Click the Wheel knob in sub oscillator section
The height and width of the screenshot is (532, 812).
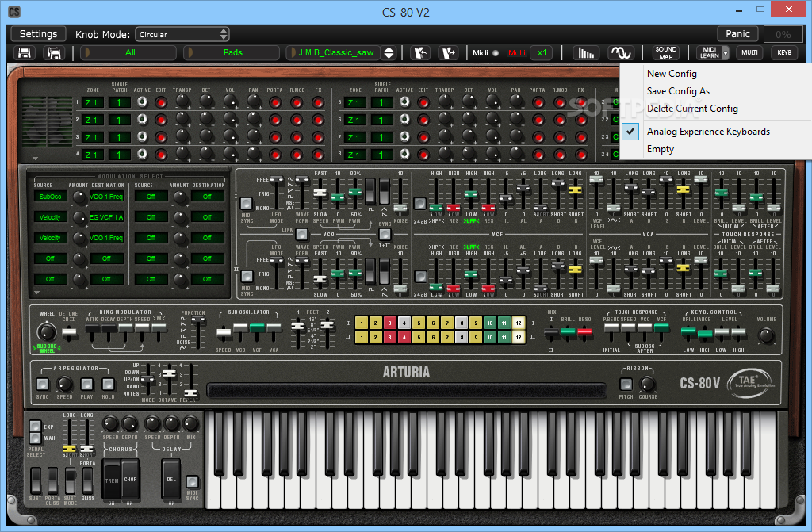point(47,331)
